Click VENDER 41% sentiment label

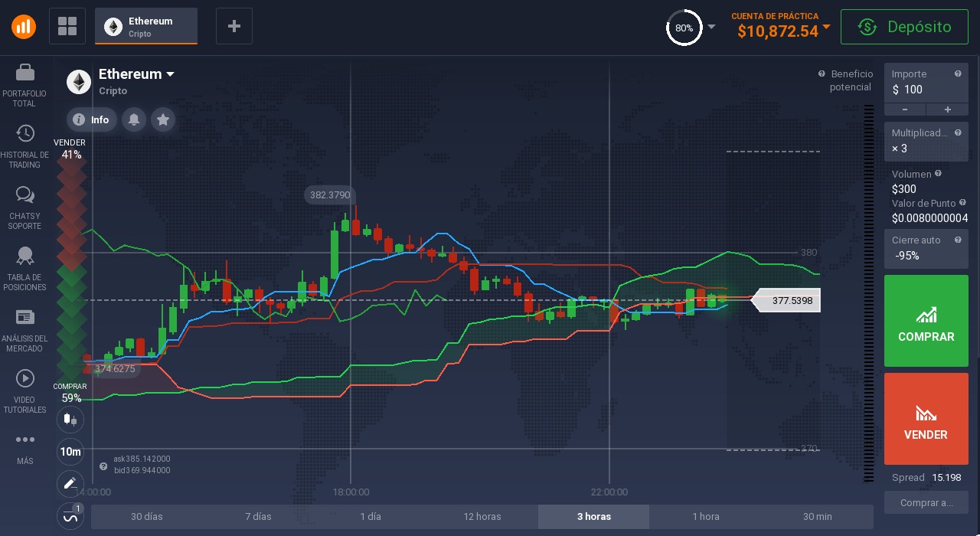[x=70, y=149]
